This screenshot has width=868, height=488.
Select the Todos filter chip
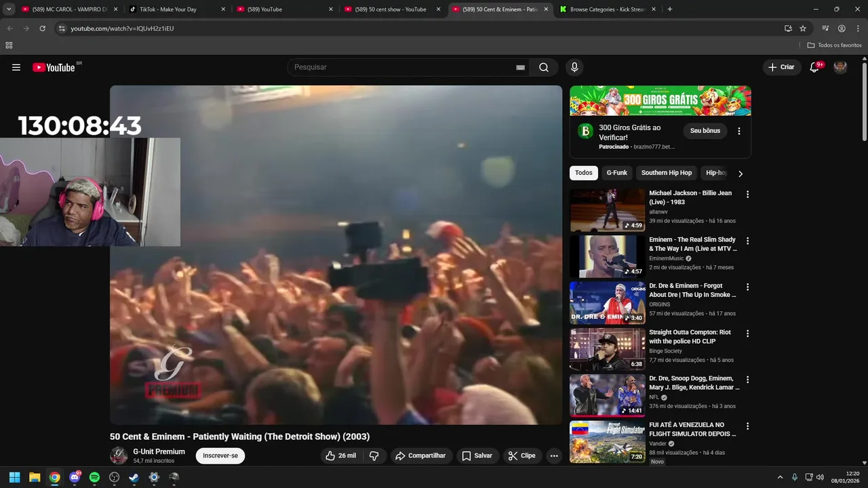point(584,173)
